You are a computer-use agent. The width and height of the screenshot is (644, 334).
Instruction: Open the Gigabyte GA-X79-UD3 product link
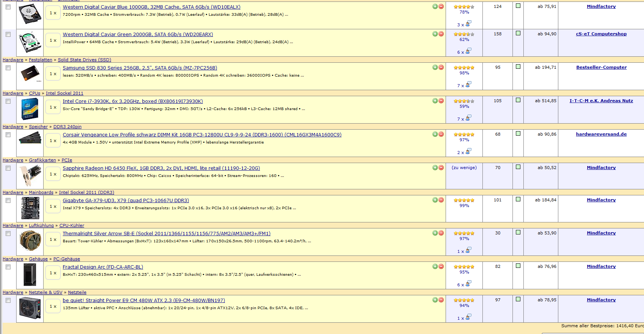(x=126, y=201)
